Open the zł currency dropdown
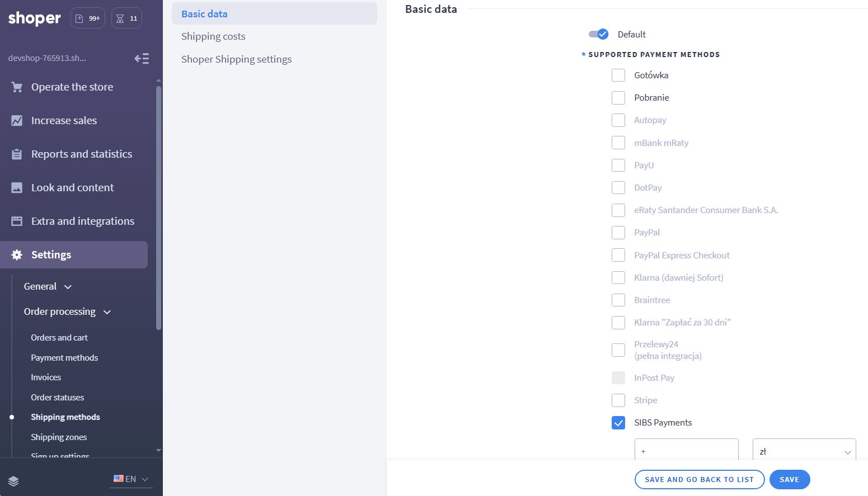This screenshot has height=496, width=868. pos(804,451)
